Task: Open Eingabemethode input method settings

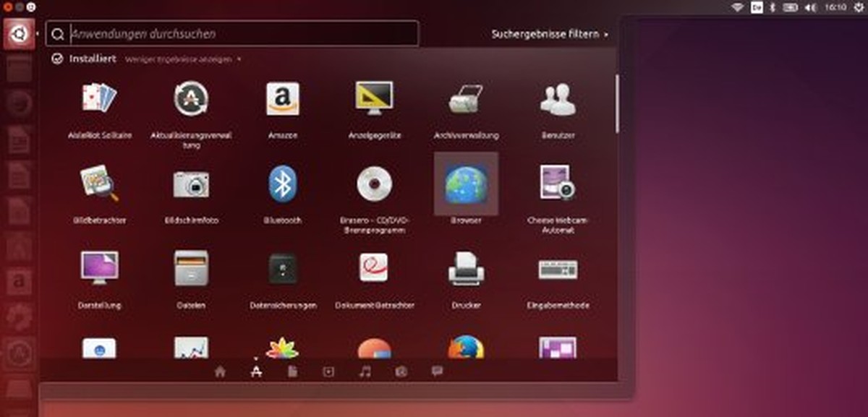Action: pyautogui.click(x=558, y=269)
